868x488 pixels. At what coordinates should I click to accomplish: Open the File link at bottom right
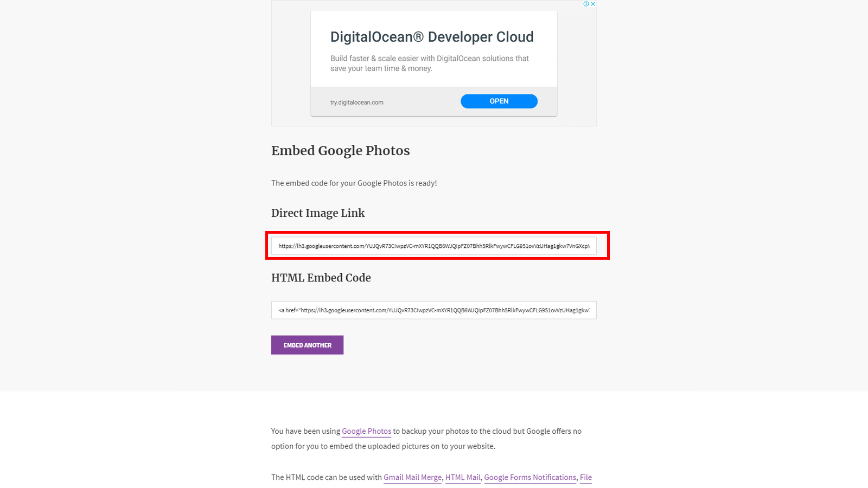586,477
